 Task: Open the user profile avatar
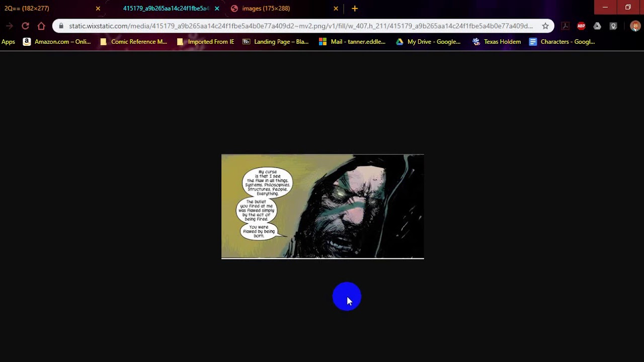pyautogui.click(x=635, y=26)
